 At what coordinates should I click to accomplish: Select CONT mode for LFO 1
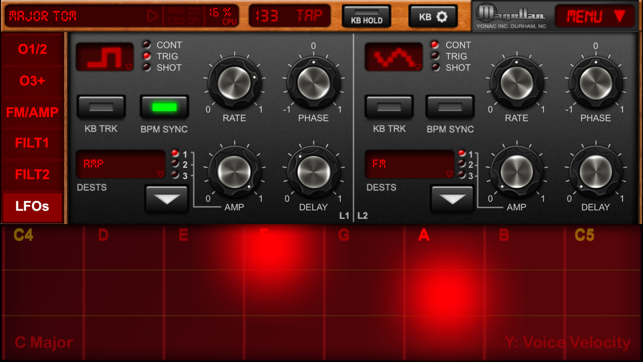tap(146, 44)
